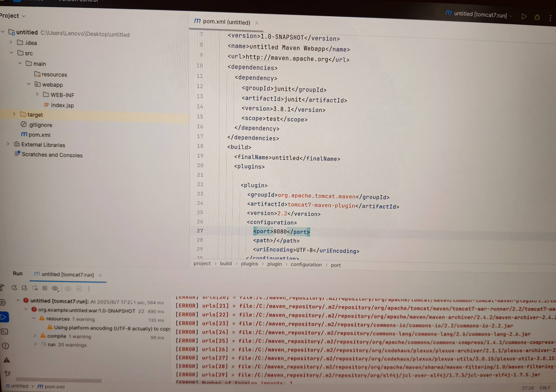
Task: Toggle the eye view options in Run toolbar
Action: coord(55,288)
